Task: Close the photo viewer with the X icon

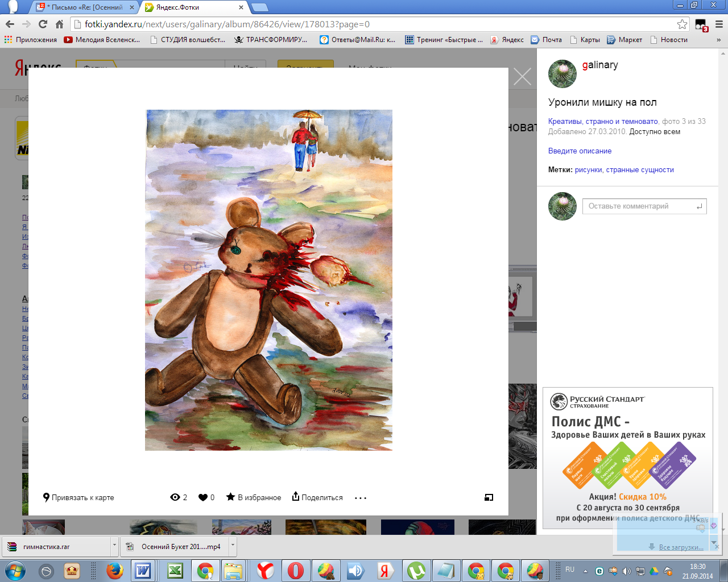Action: click(522, 77)
